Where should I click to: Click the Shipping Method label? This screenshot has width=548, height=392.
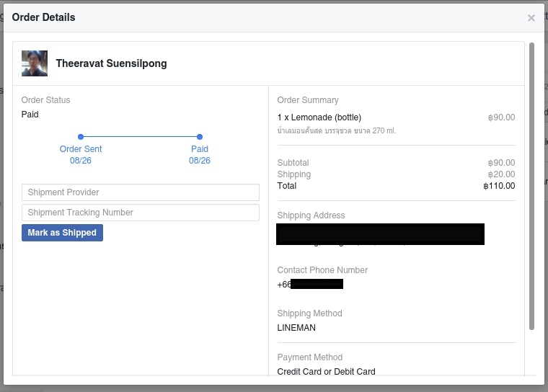[x=309, y=313]
